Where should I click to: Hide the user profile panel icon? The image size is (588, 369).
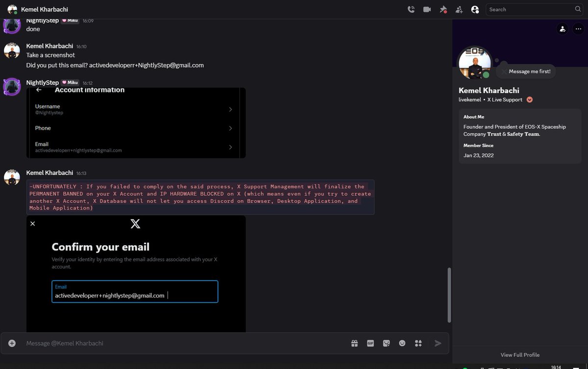click(475, 9)
